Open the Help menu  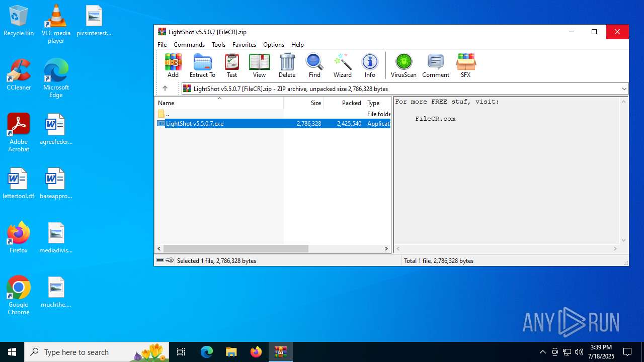[297, 45]
